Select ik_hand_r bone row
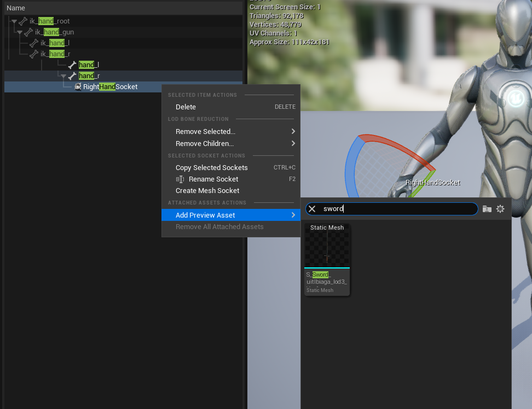The height and width of the screenshot is (409, 532). pos(124,54)
